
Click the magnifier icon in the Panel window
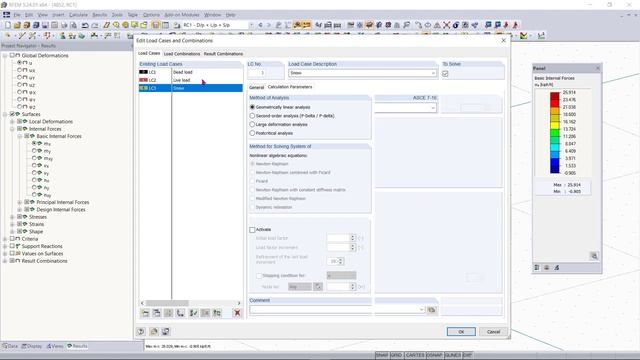594,256
